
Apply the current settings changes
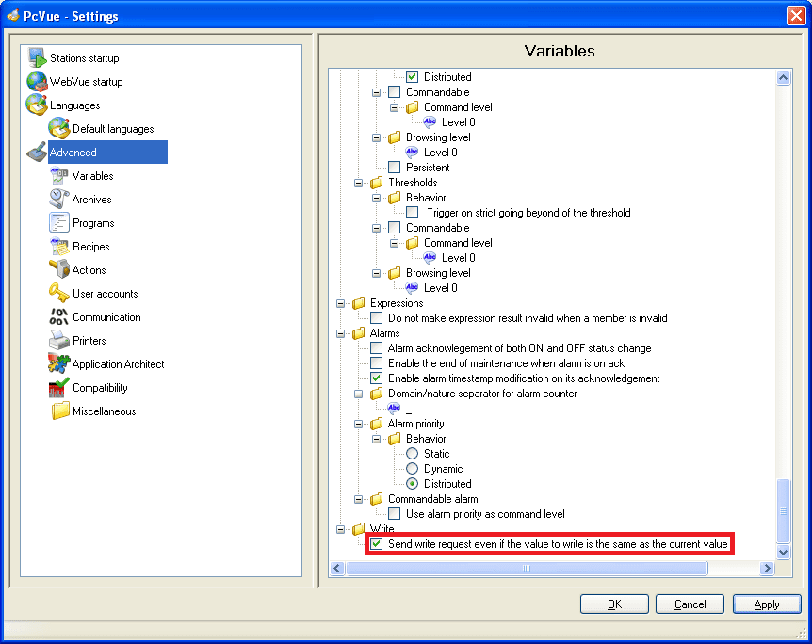tap(768, 604)
